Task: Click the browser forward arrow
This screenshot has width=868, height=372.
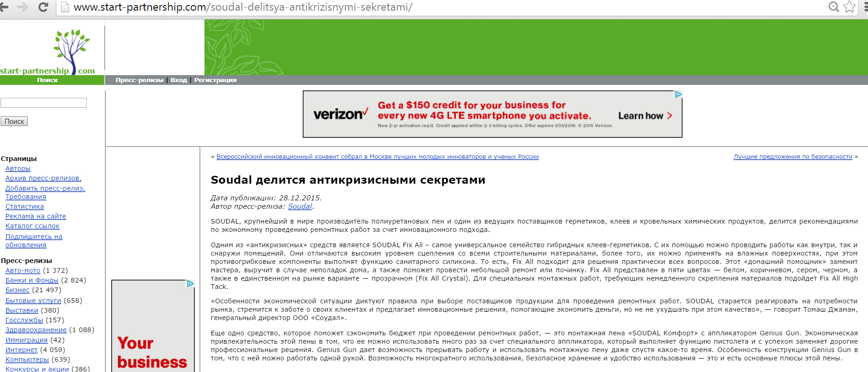Action: point(22,7)
